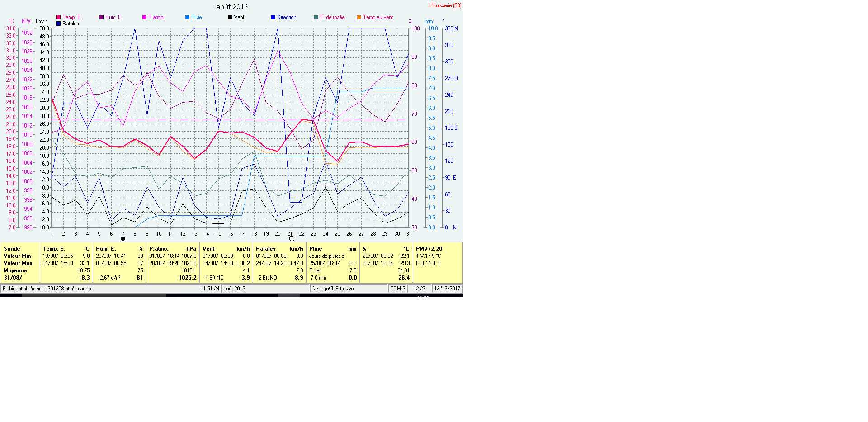Click the "12.67 g/m³" humidity value
Screen dimensions: 868x422
[x=109, y=278]
